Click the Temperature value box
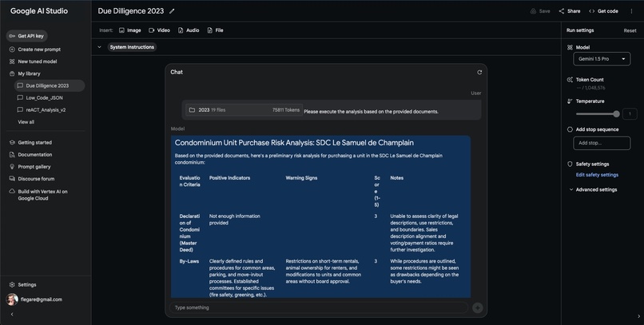This screenshot has width=644, height=325. click(630, 114)
